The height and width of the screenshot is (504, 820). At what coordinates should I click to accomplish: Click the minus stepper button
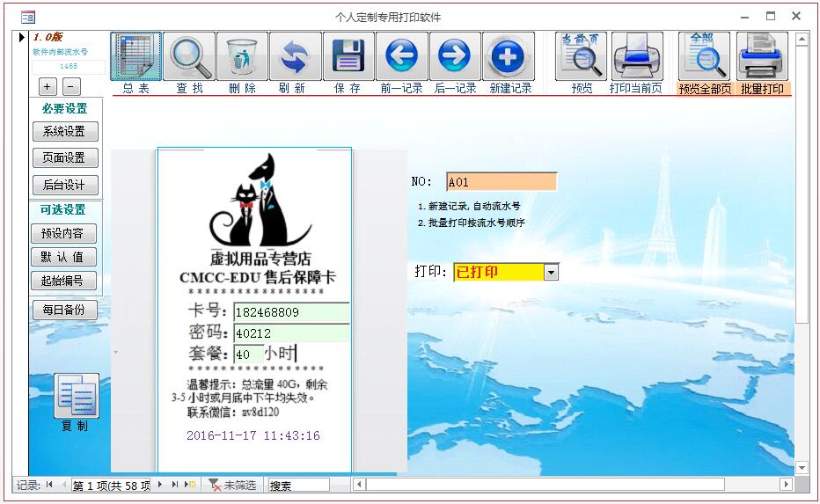click(x=71, y=87)
